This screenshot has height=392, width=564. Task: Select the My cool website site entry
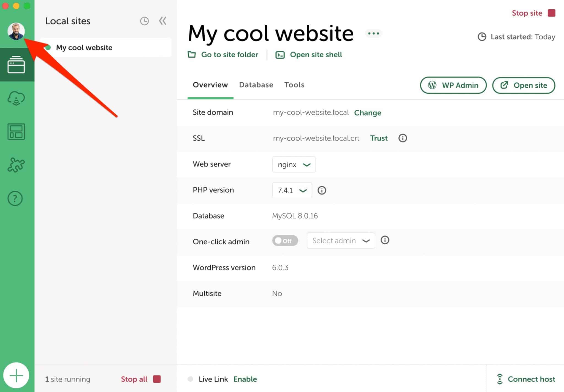[x=84, y=47]
